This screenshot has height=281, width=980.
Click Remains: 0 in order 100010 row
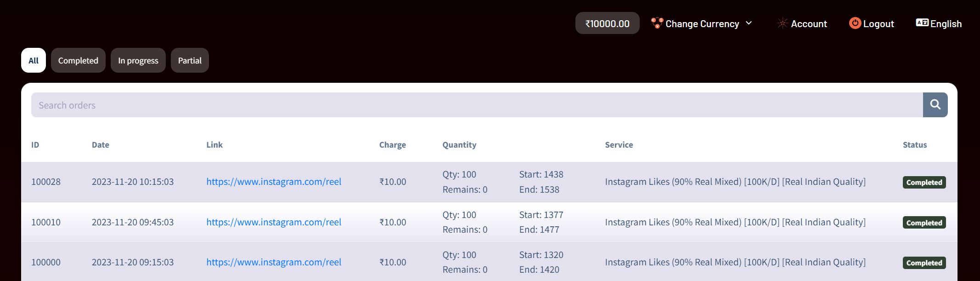[465, 229]
